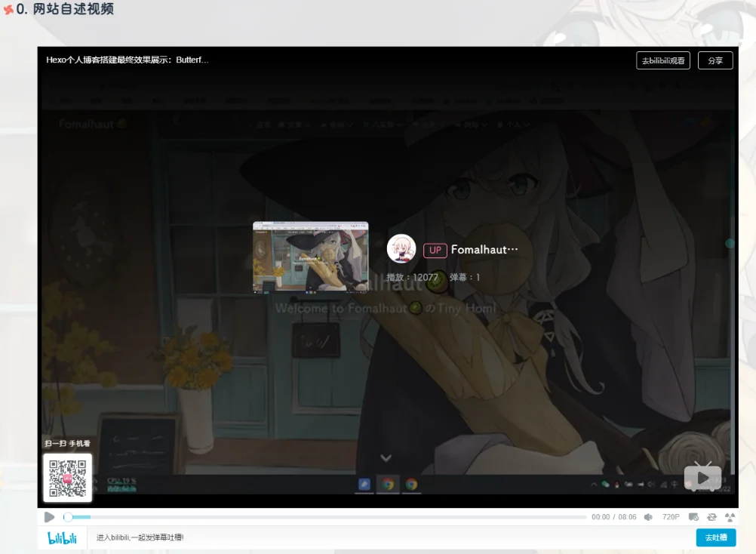Click the down chevron at video bottom

[x=386, y=458]
